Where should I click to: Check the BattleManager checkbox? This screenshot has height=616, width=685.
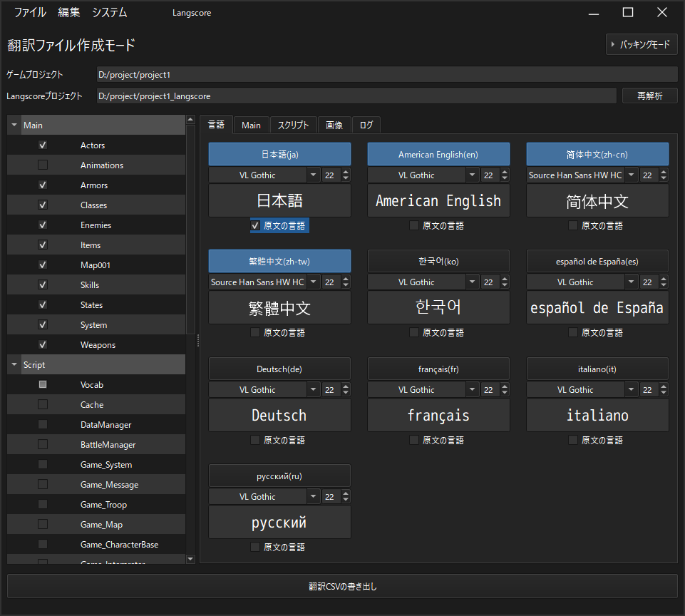43,444
